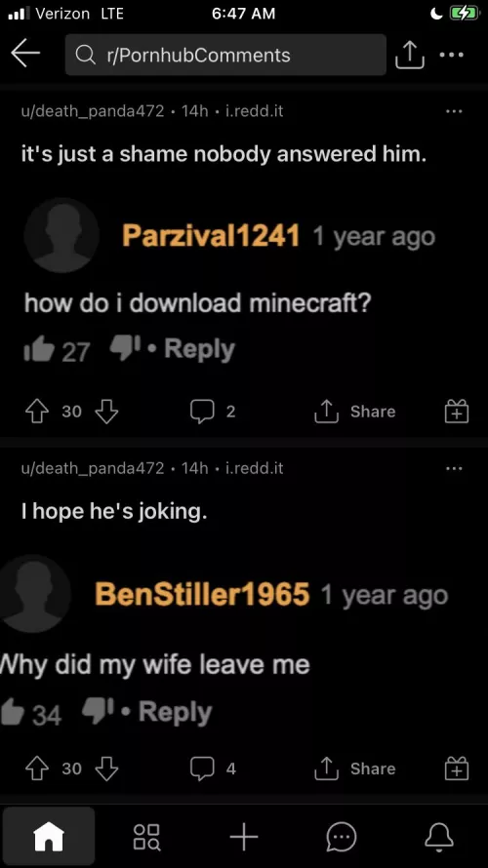Tap the back arrow icon
Screen dimensions: 488x868
[25, 55]
